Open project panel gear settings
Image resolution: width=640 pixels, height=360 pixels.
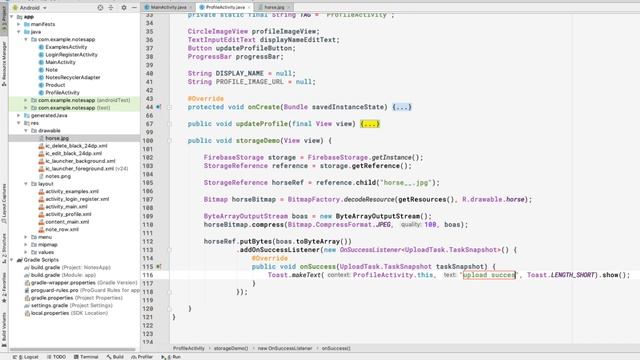(124, 8)
